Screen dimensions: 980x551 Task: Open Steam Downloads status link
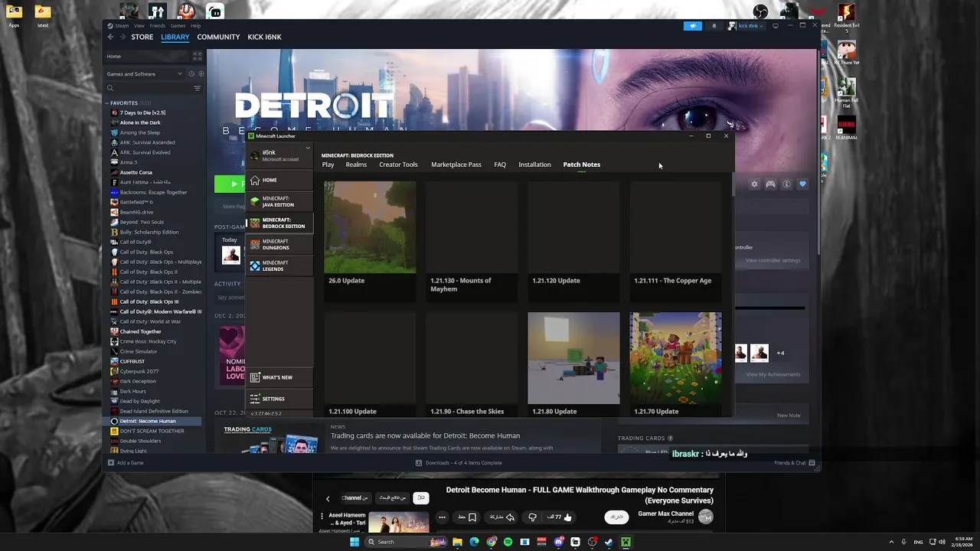(459, 462)
